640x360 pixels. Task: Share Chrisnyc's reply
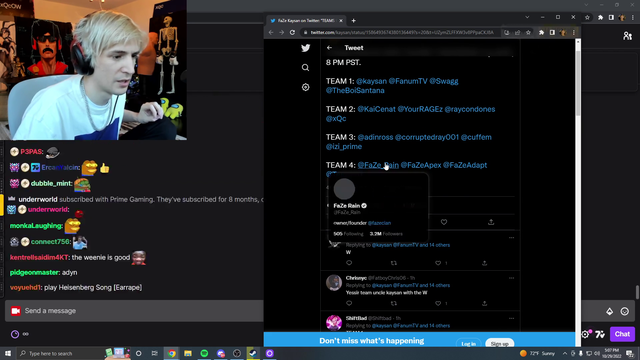(x=484, y=303)
